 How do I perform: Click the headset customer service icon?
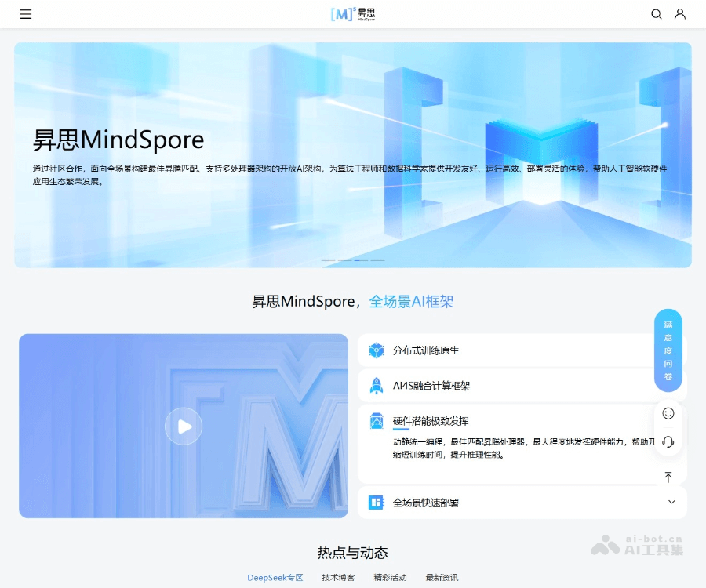point(668,442)
